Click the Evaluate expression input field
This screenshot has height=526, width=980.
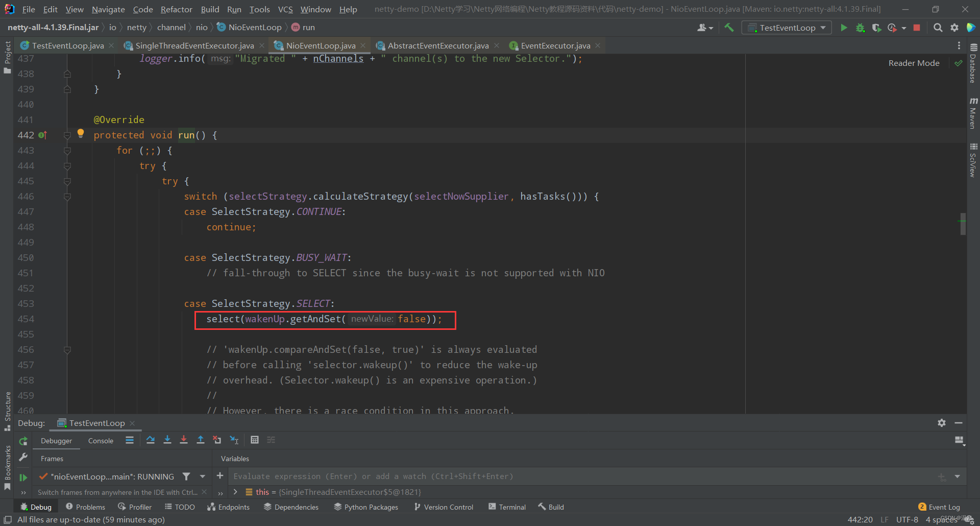[x=582, y=476]
